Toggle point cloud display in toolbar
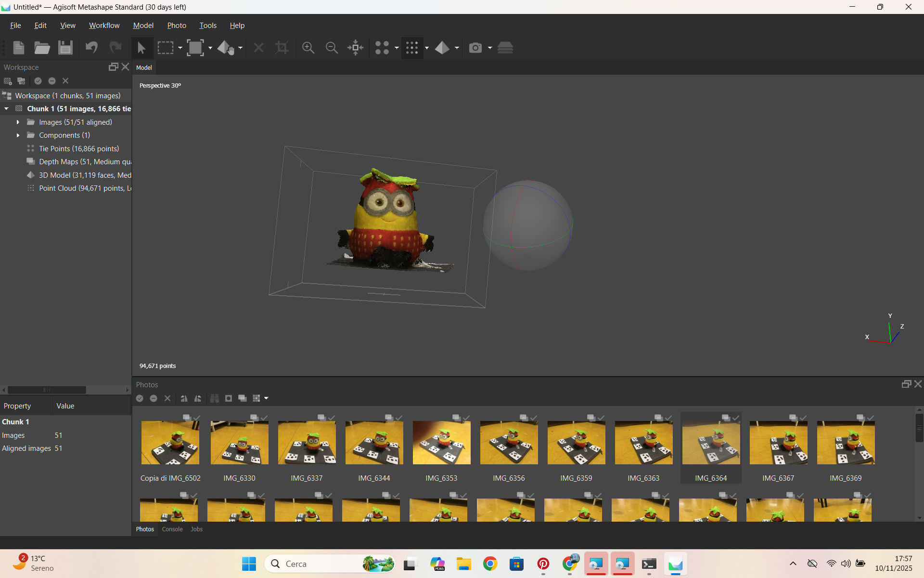The height and width of the screenshot is (578, 924). [412, 48]
